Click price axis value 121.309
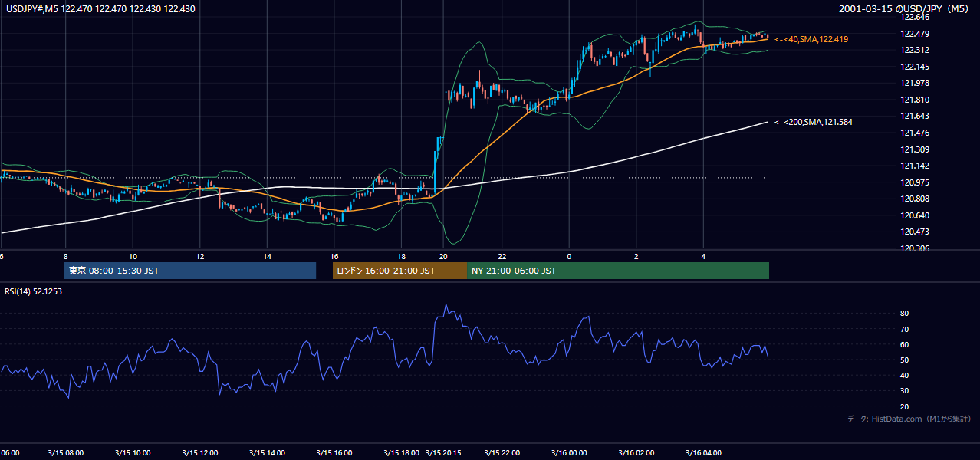The height and width of the screenshot is (460, 980). click(916, 149)
